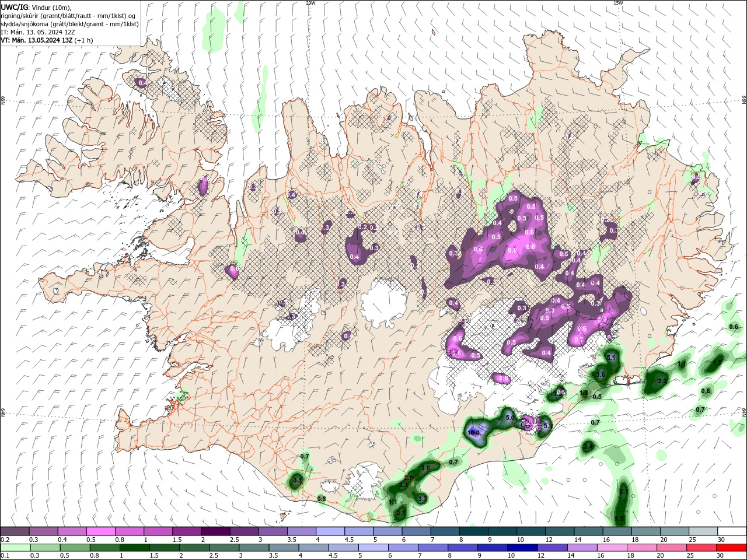Click the '1.6' snowfall value on map
The width and height of the screenshot is (747, 560).
click(x=456, y=353)
